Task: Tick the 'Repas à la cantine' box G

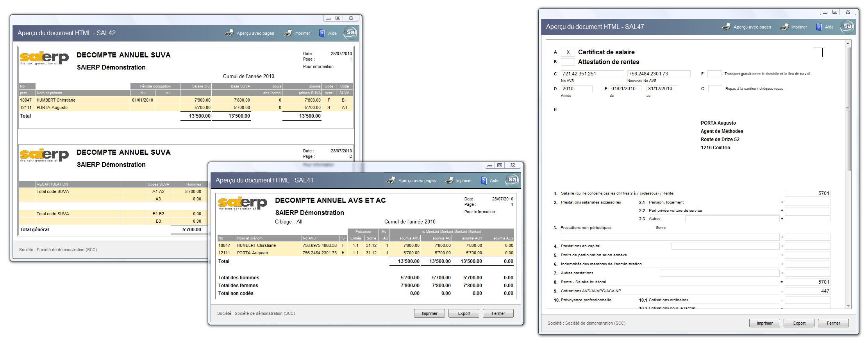Action: tap(714, 89)
